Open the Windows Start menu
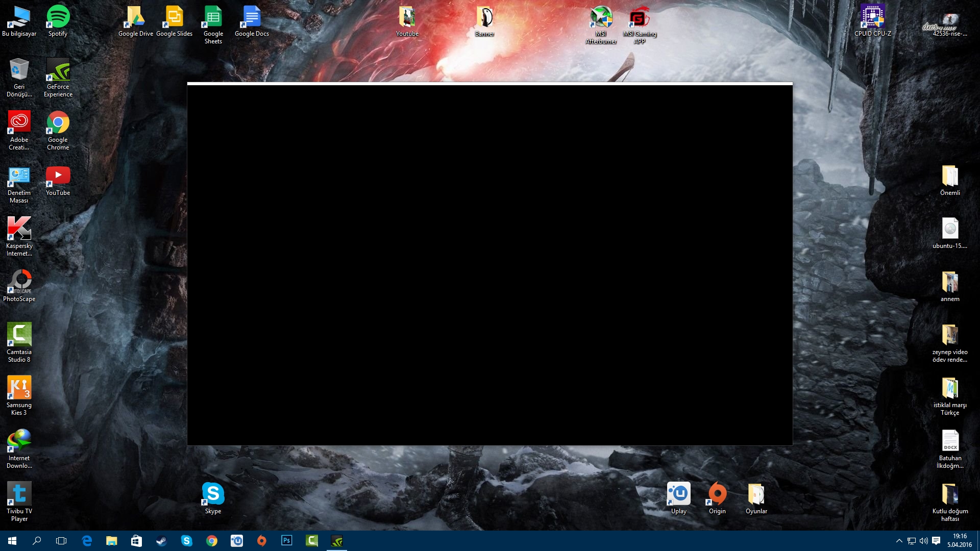The image size is (980, 551). coord(12,541)
